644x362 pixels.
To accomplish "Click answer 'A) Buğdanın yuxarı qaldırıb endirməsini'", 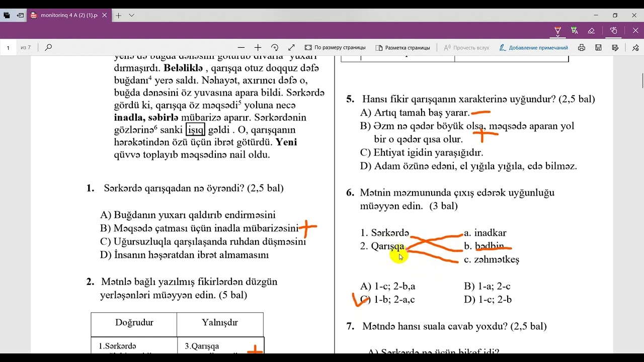I will [188, 215].
